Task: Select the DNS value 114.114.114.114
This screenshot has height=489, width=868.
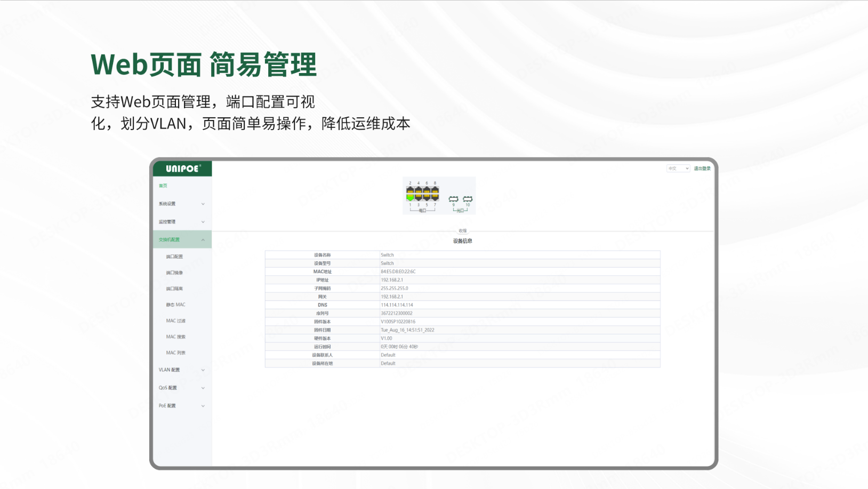Action: pos(397,305)
